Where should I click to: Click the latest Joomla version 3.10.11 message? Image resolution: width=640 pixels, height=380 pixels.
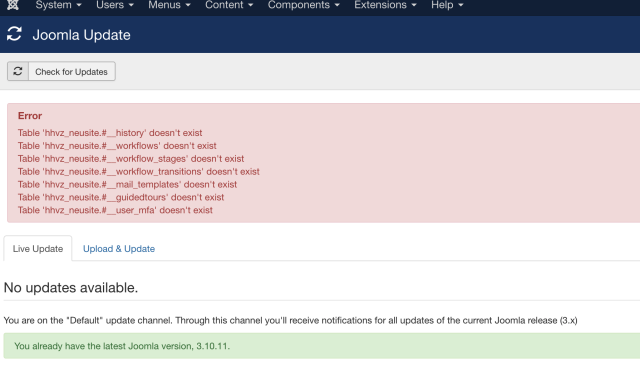click(x=122, y=346)
